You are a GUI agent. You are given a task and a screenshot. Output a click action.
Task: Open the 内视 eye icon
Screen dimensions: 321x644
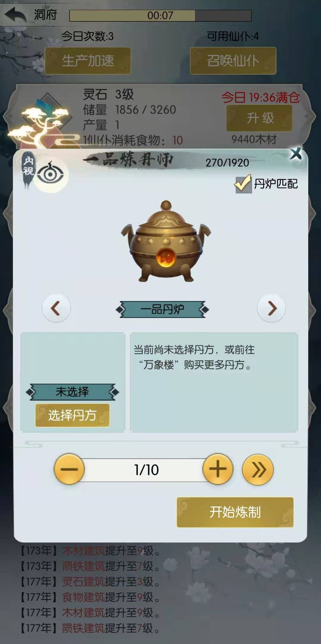tap(51, 174)
